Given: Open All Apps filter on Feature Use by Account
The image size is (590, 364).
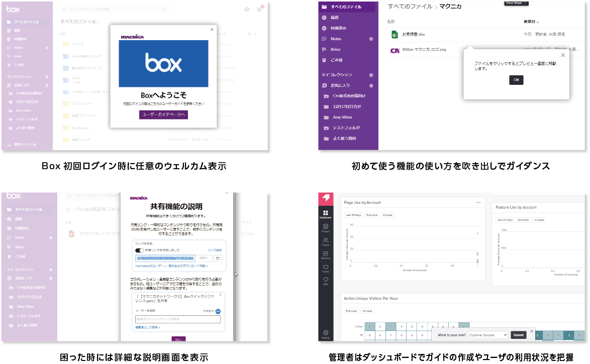Looking at the screenshot, I should tap(539, 220).
